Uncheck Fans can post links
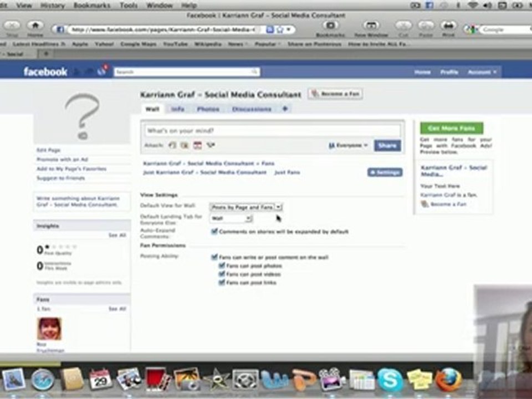Screen dimensions: 532x399 [x=222, y=282]
